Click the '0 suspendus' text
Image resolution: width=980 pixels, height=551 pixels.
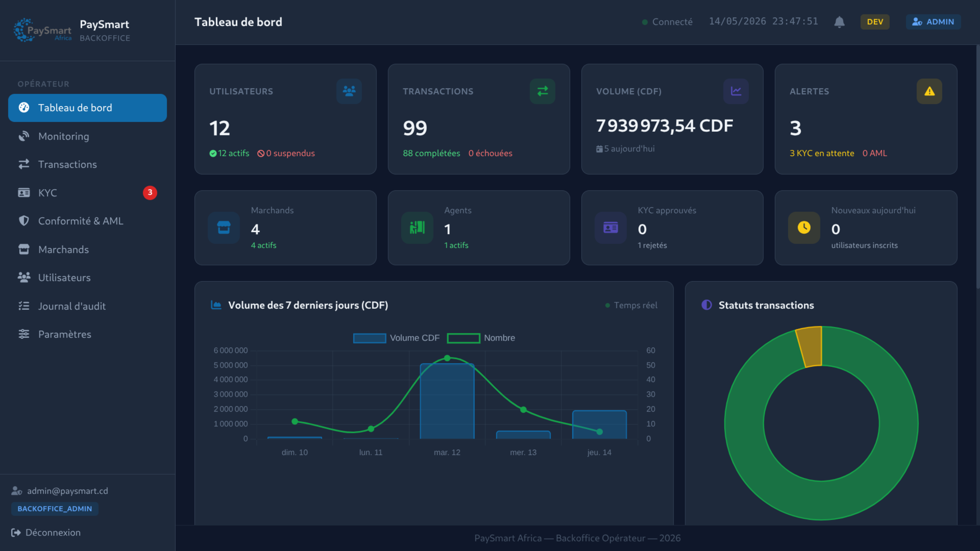pos(286,153)
